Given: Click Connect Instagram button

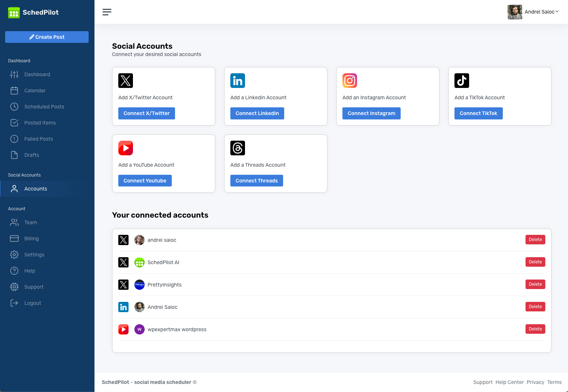Looking at the screenshot, I should point(371,113).
